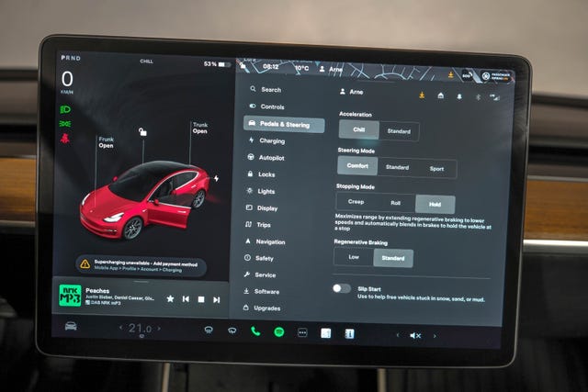Screen dimensions: 588x392
Task: Set Stopping Mode to Roll
Action: click(x=395, y=203)
